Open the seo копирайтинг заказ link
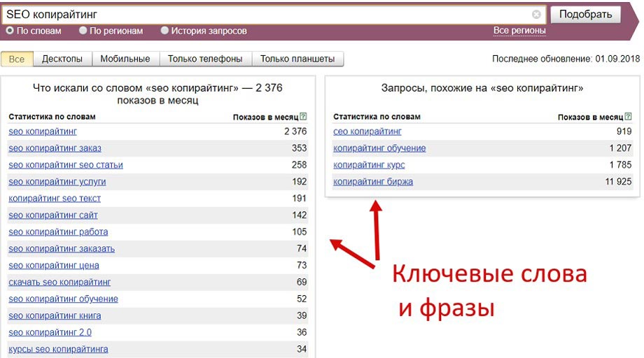This screenshot has width=644, height=358. tap(55, 148)
